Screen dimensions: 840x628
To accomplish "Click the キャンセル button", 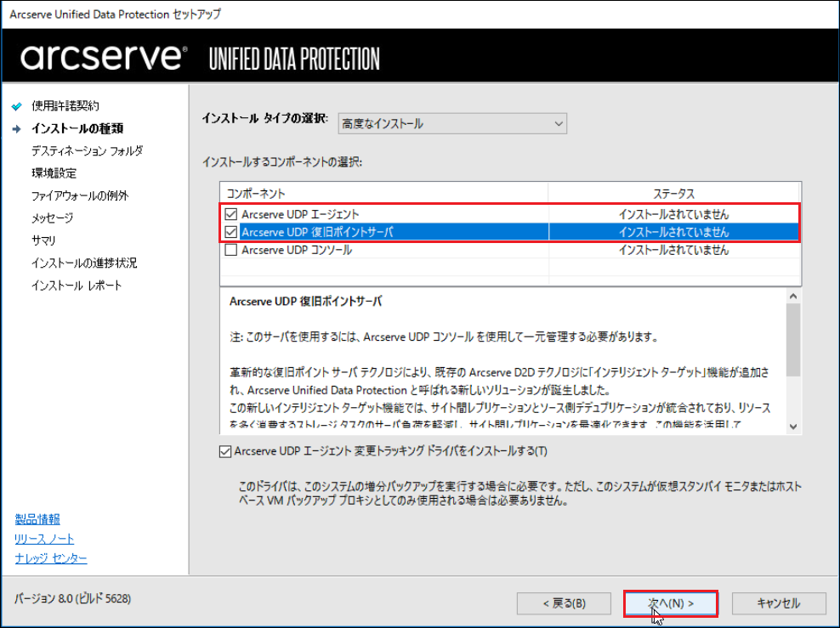I will pyautogui.click(x=779, y=603).
